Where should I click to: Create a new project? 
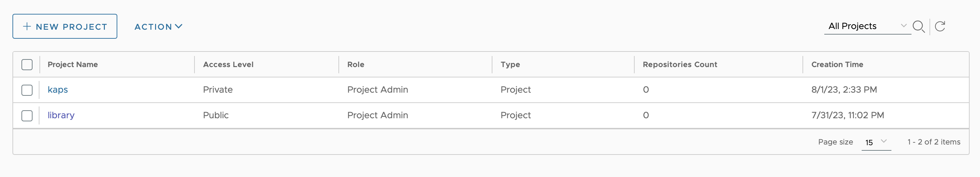point(65,26)
